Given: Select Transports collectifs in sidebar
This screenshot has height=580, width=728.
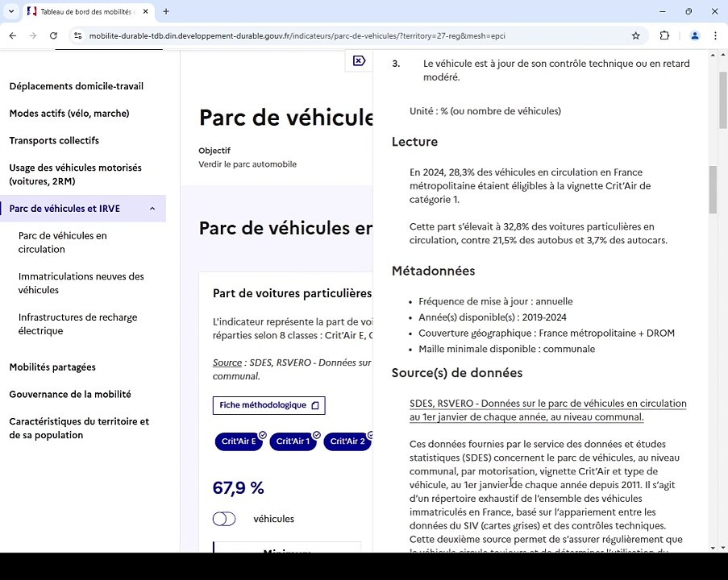Looking at the screenshot, I should [54, 141].
